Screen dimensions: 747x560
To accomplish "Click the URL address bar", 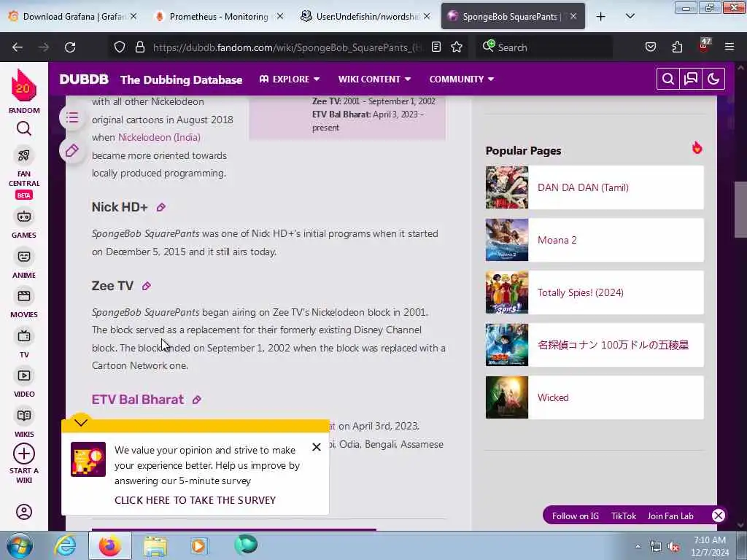I will [287, 47].
